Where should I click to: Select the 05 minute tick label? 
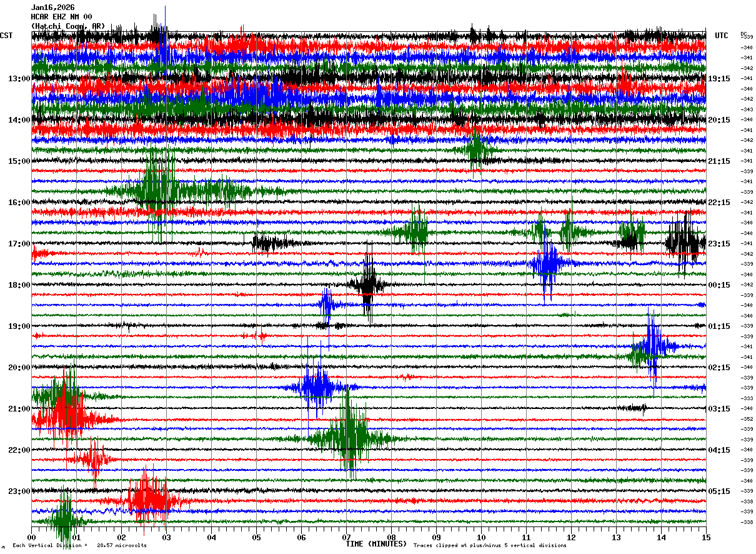pyautogui.click(x=256, y=538)
